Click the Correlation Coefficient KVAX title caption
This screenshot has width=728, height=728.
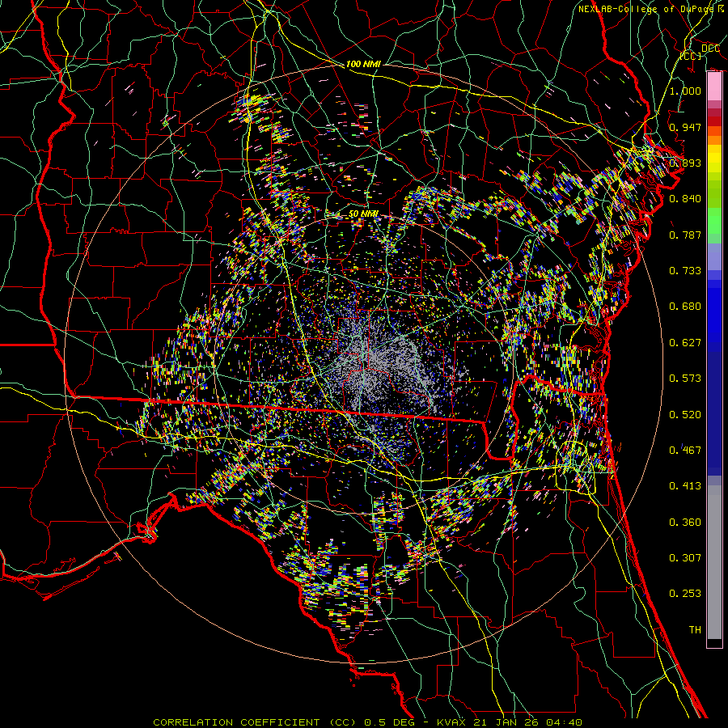[x=368, y=722]
